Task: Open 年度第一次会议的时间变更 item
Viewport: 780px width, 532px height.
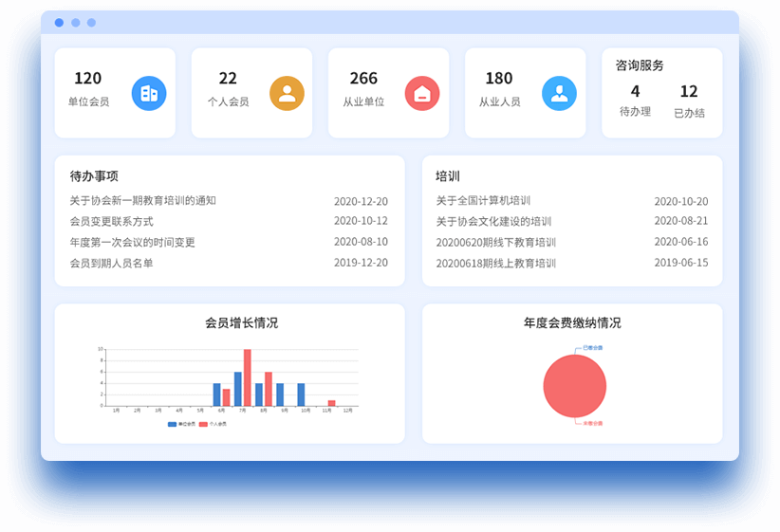Action: tap(132, 242)
